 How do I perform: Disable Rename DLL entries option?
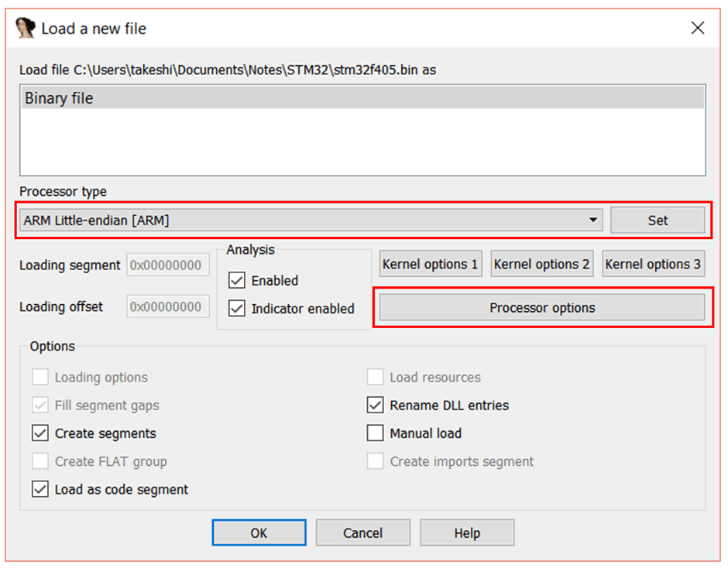point(376,405)
